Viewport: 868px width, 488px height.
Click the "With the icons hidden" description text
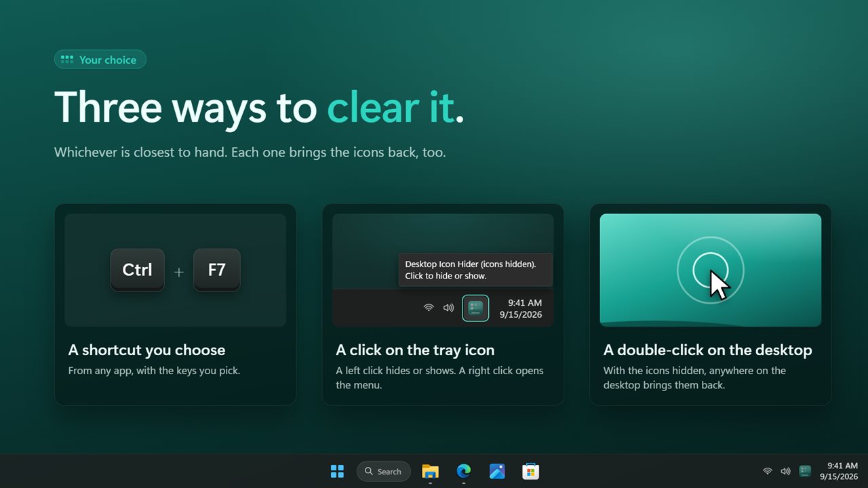click(694, 378)
